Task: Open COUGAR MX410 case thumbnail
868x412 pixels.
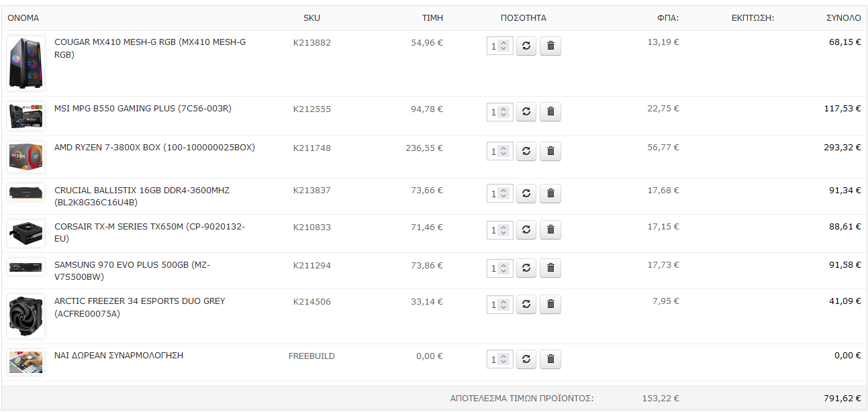Action: 26,63
